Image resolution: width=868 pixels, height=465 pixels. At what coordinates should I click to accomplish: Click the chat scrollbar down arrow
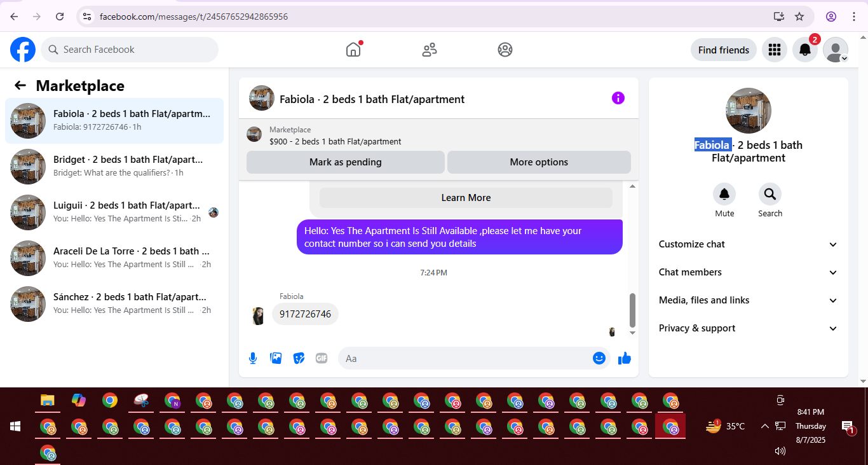pos(632,333)
